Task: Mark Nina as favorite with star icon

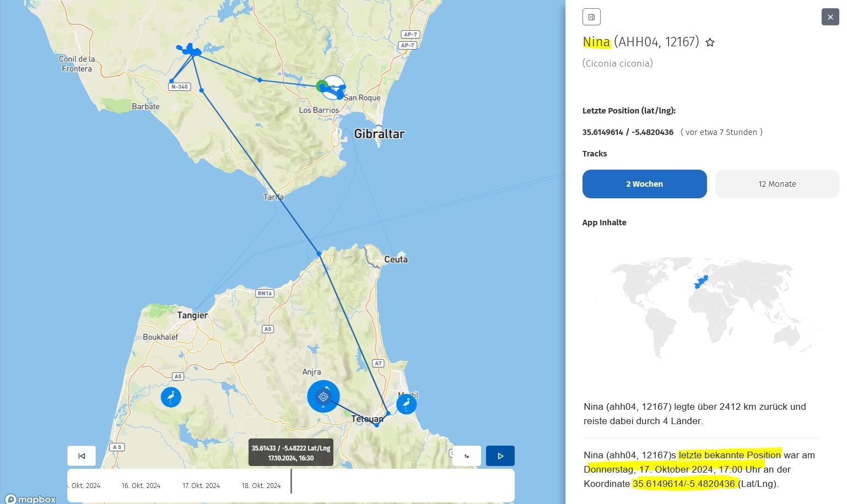Action: click(x=710, y=42)
